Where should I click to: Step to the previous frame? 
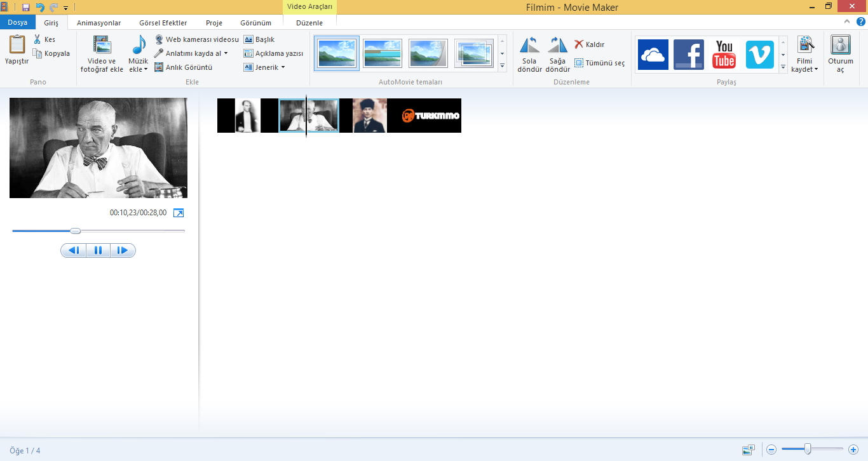74,250
